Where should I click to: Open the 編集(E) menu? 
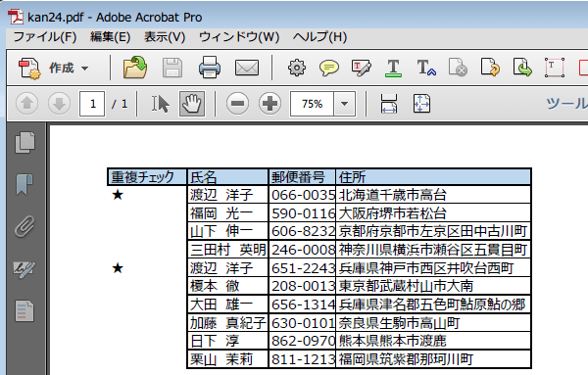(110, 36)
